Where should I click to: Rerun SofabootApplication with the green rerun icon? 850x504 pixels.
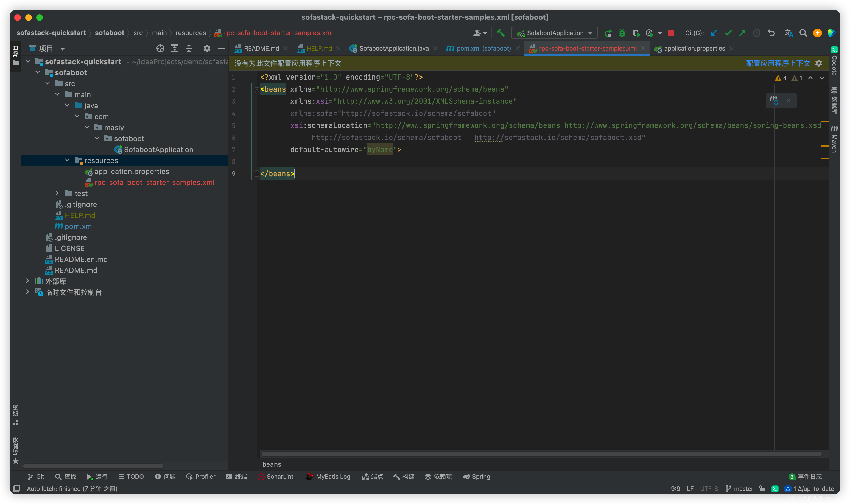pyautogui.click(x=608, y=33)
